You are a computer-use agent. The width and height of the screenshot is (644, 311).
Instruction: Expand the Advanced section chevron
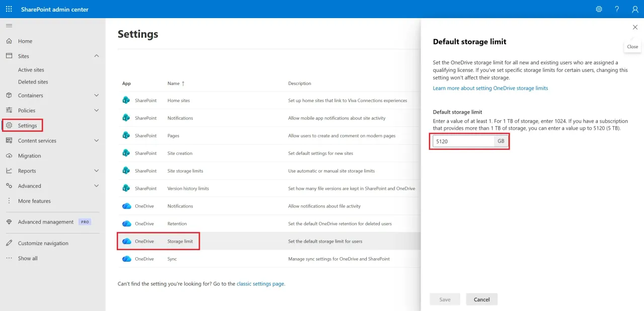pyautogui.click(x=97, y=186)
